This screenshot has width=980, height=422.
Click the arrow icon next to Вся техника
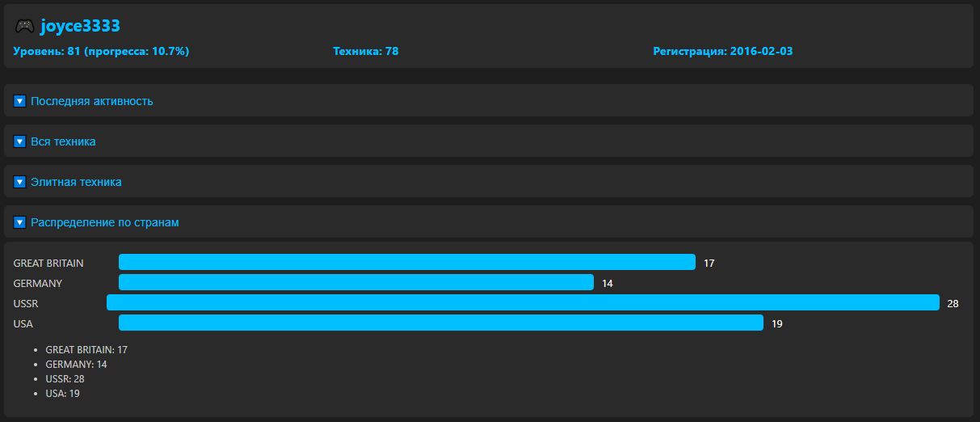pyautogui.click(x=20, y=141)
